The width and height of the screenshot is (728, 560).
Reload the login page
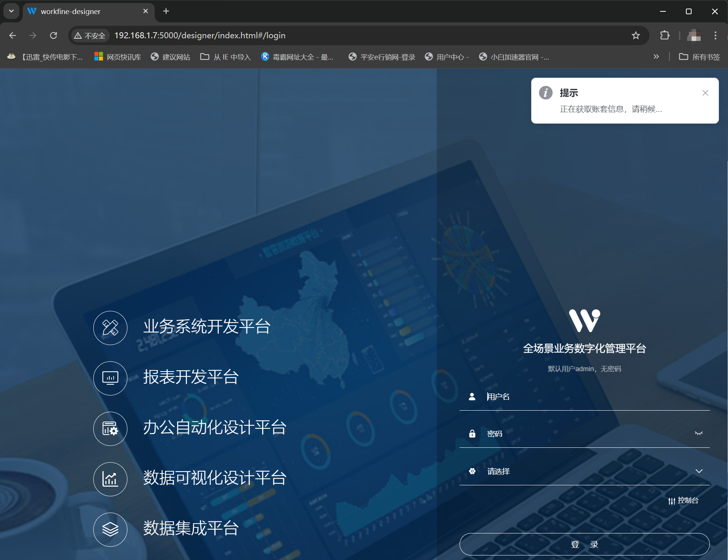click(x=53, y=35)
